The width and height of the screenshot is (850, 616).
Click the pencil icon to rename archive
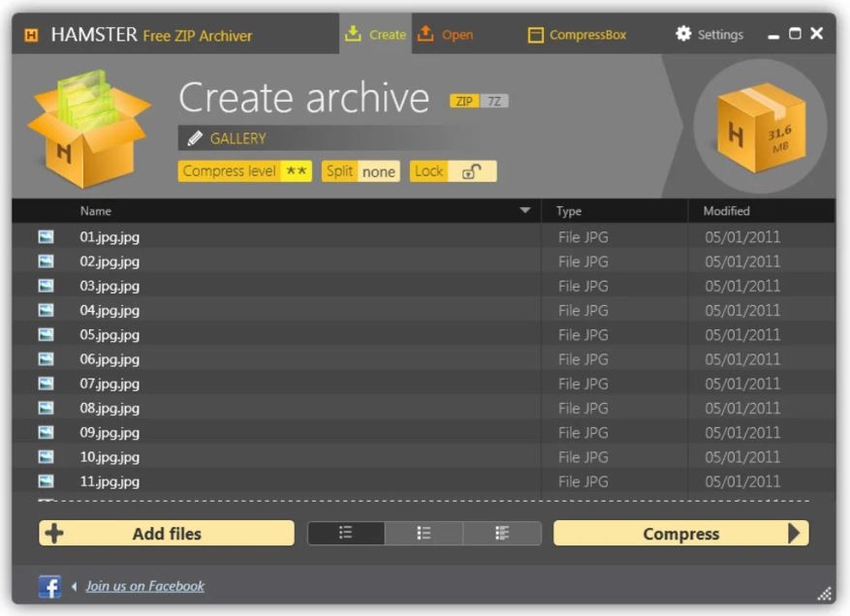coord(195,139)
